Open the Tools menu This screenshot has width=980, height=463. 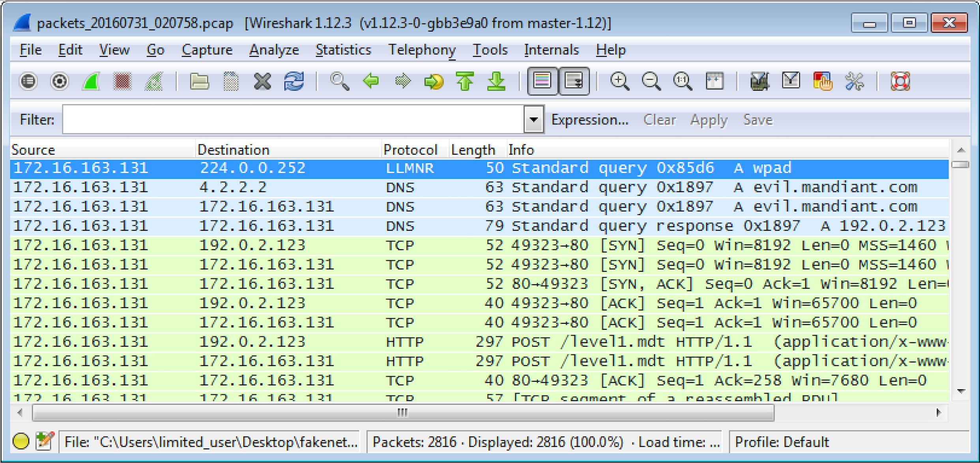490,50
